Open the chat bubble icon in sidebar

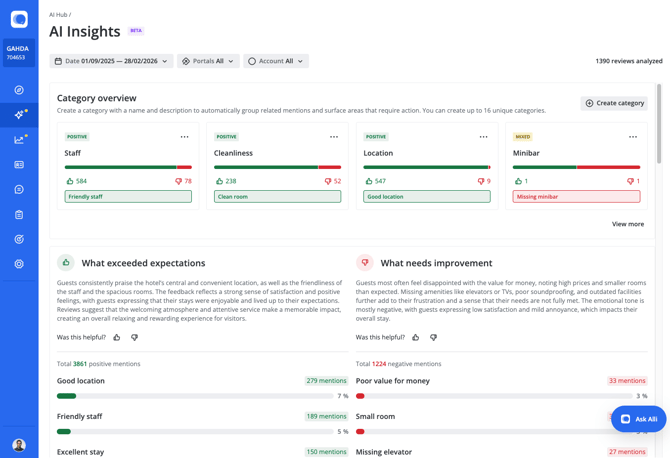pos(19,190)
